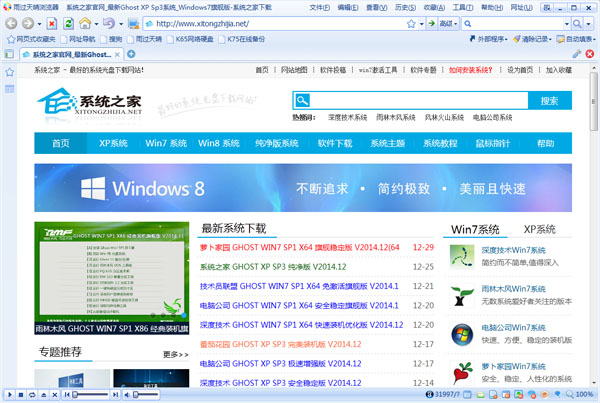600x403 pixels.
Task: Click the sidebar grid icon below star
Action: pos(10,89)
